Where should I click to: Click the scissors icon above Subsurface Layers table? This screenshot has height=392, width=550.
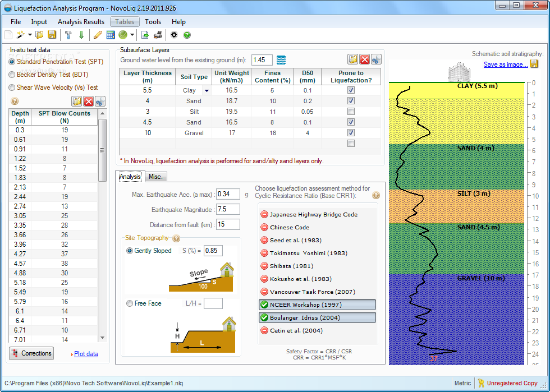(x=377, y=59)
